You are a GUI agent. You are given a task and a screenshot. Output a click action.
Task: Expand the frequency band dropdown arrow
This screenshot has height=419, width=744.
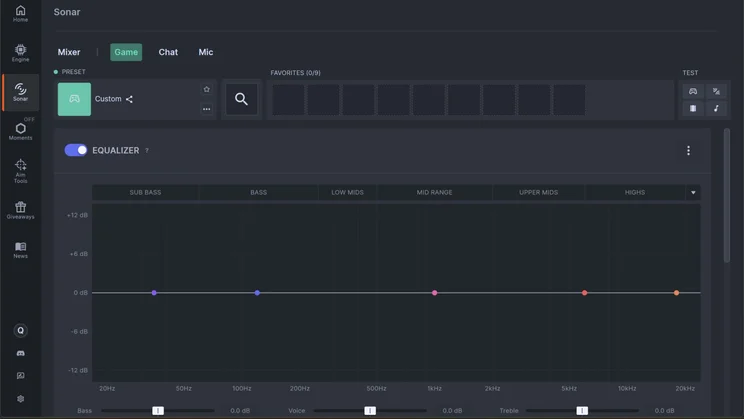click(693, 193)
